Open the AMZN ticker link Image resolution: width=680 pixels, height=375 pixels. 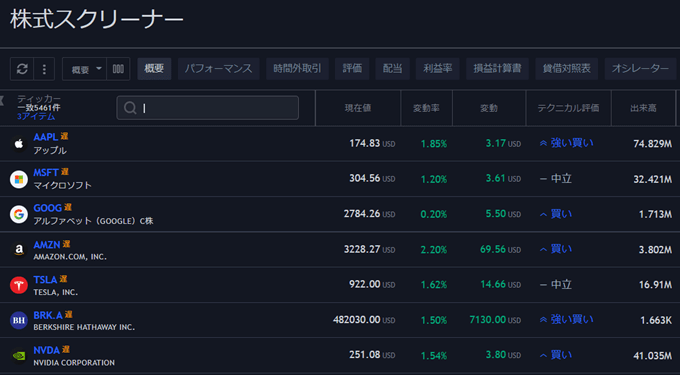pyautogui.click(x=47, y=245)
